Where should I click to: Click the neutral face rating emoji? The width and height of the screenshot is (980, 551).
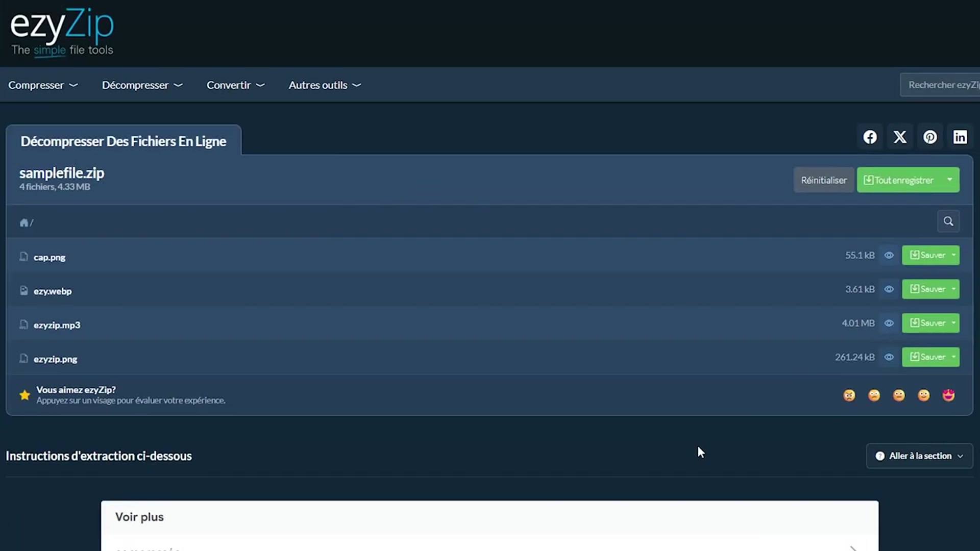899,395
